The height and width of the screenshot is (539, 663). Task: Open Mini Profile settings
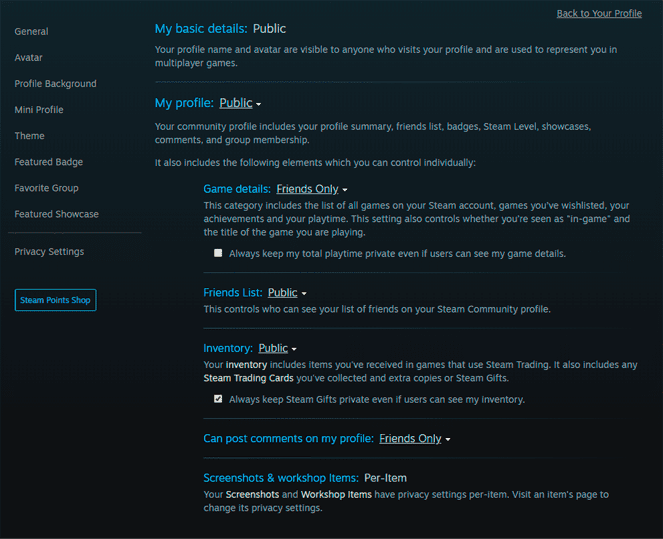(39, 110)
